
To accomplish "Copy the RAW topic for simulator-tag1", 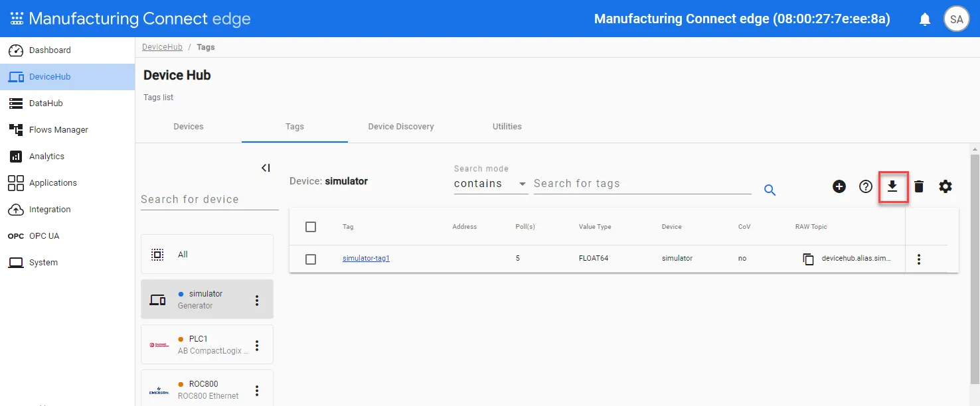I will pyautogui.click(x=808, y=259).
